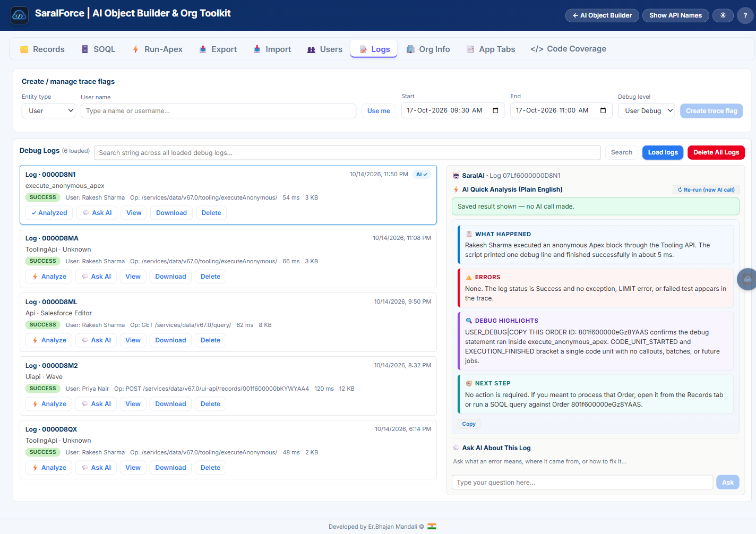Viewport: 756px width, 534px height.
Task: Open the help question mark button
Action: [745, 15]
